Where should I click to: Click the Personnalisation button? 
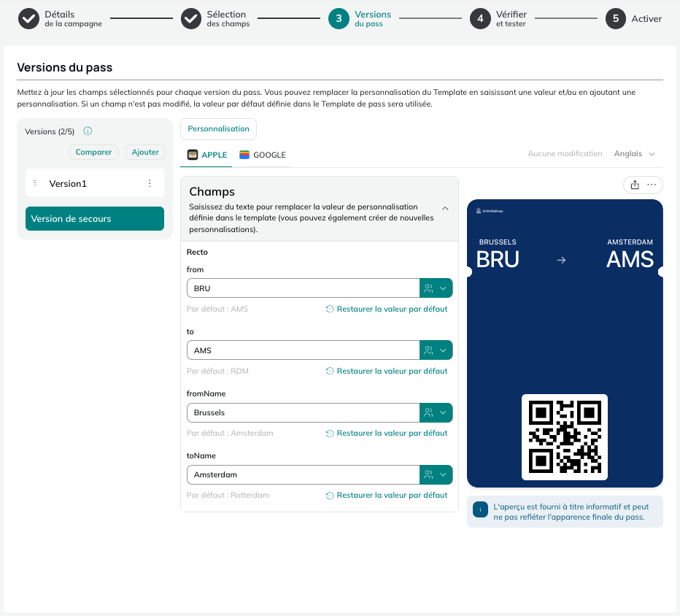218,129
